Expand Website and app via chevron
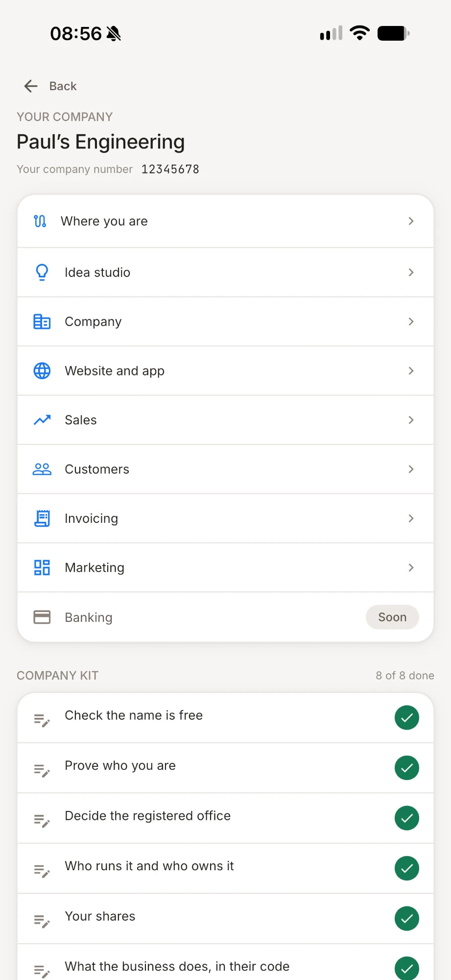Viewport: 451px width, 980px height. (411, 371)
